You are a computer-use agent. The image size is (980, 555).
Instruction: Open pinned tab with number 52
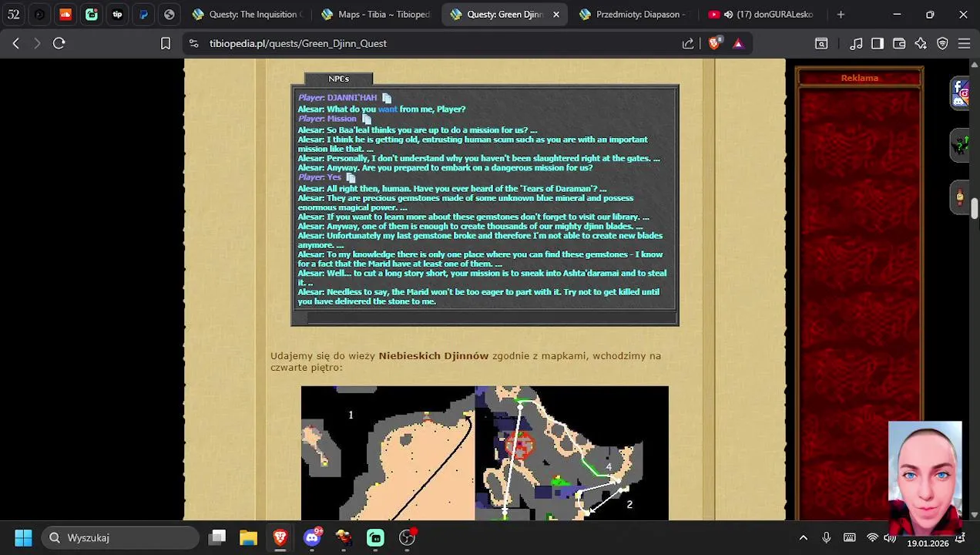14,14
